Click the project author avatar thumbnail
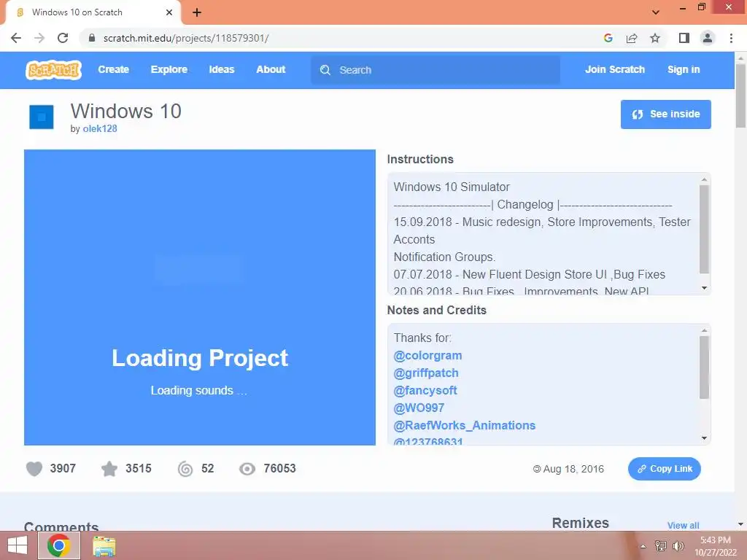Image resolution: width=747 pixels, height=560 pixels. click(42, 117)
